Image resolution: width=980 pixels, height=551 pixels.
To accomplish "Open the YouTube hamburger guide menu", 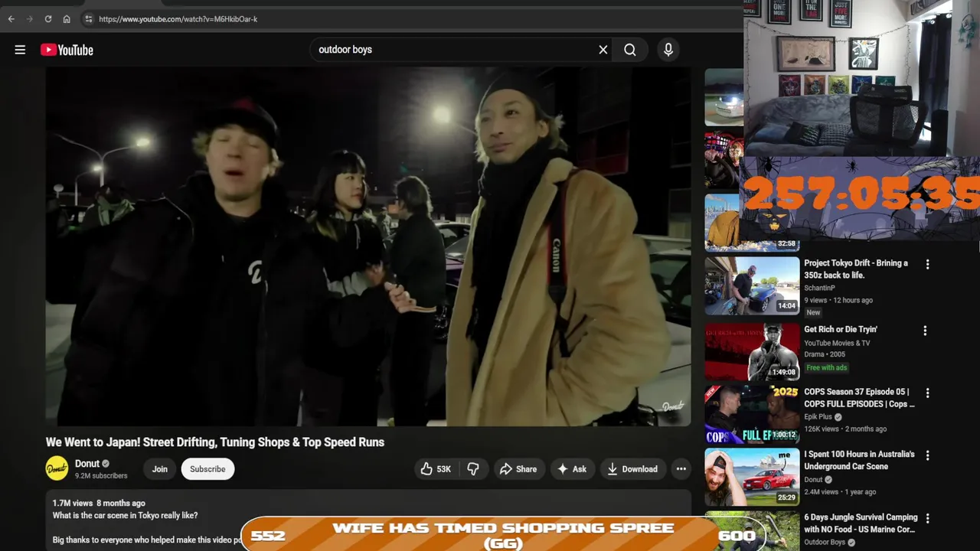I will (x=20, y=50).
